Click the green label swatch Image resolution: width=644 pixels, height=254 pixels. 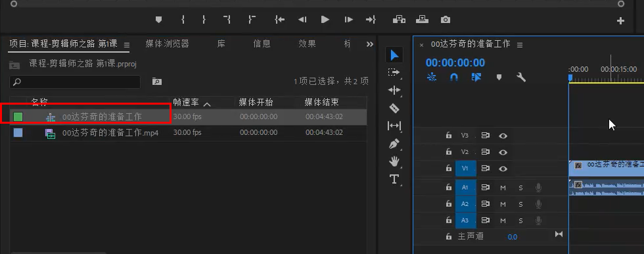pyautogui.click(x=18, y=116)
